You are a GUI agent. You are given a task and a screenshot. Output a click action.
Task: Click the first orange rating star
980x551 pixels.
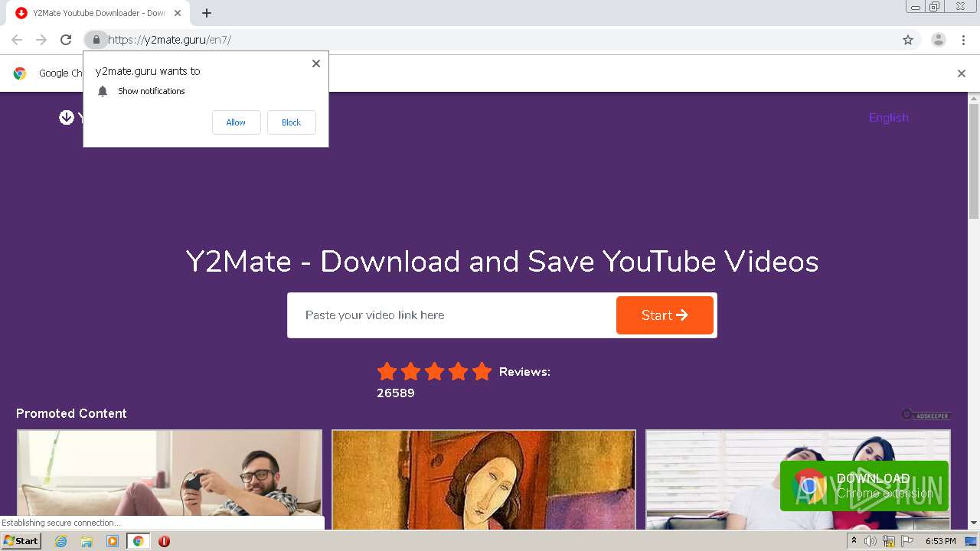[387, 372]
